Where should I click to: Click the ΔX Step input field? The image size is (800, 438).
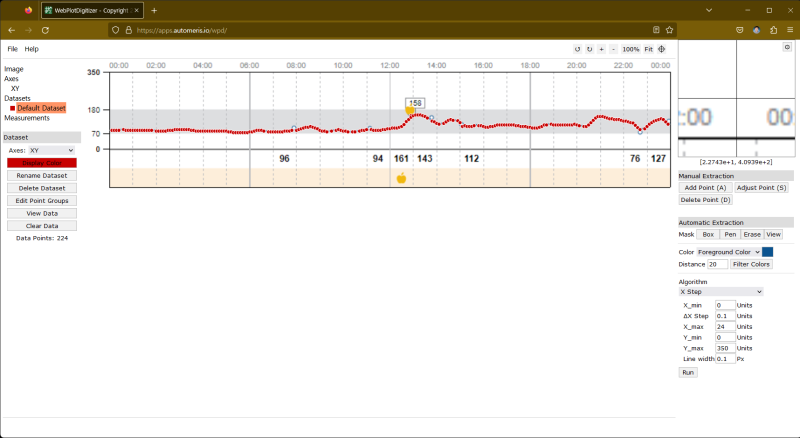pos(725,316)
